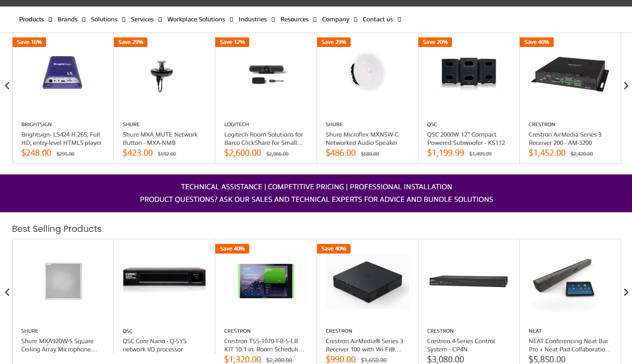Open the Shure MXA MUTE Network Button image
This screenshot has height=364, width=632.
tap(164, 75)
